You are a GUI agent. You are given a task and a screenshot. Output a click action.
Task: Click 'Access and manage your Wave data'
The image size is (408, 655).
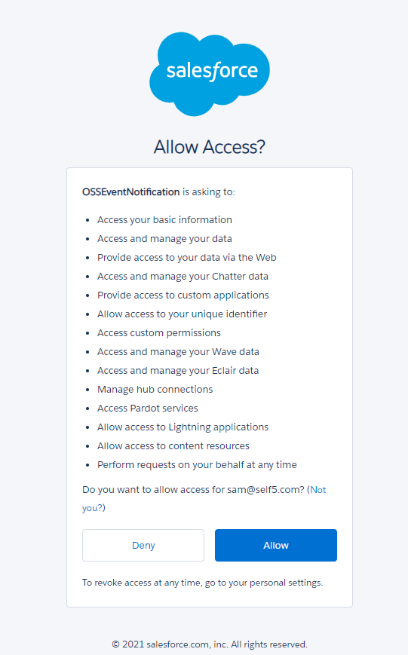click(178, 352)
